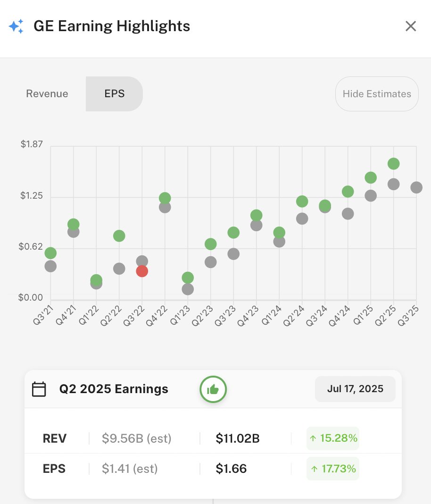
Task: Select the green Q1'25 actual EPS dot
Action: pyautogui.click(x=371, y=177)
